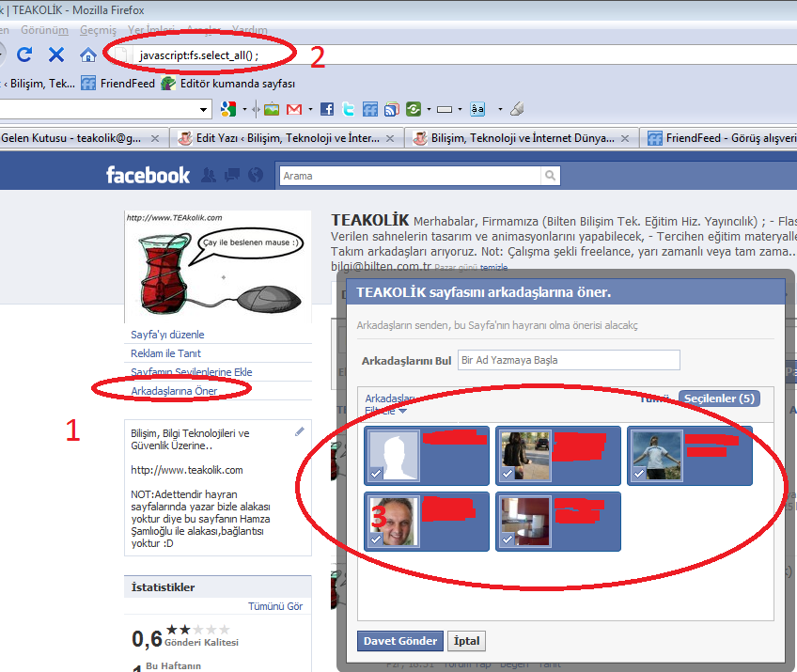Show only Seçilenler (5) friends
Screen dimensions: 797x672
(x=719, y=399)
